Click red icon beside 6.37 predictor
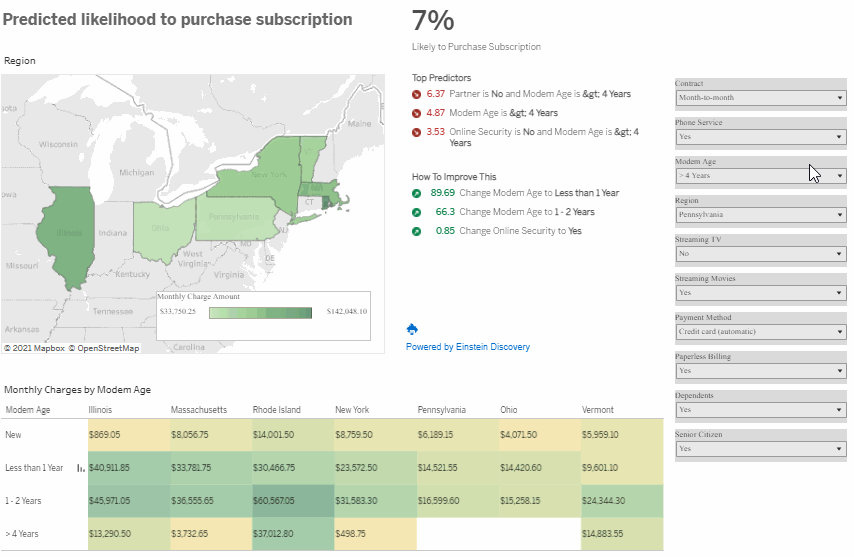This screenshot has height=557, width=854. [x=416, y=94]
